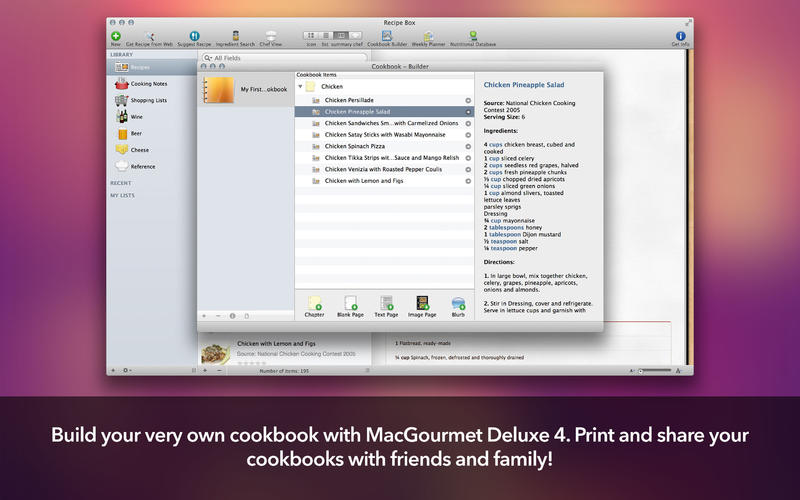Click the large A text size icon

tap(679, 371)
